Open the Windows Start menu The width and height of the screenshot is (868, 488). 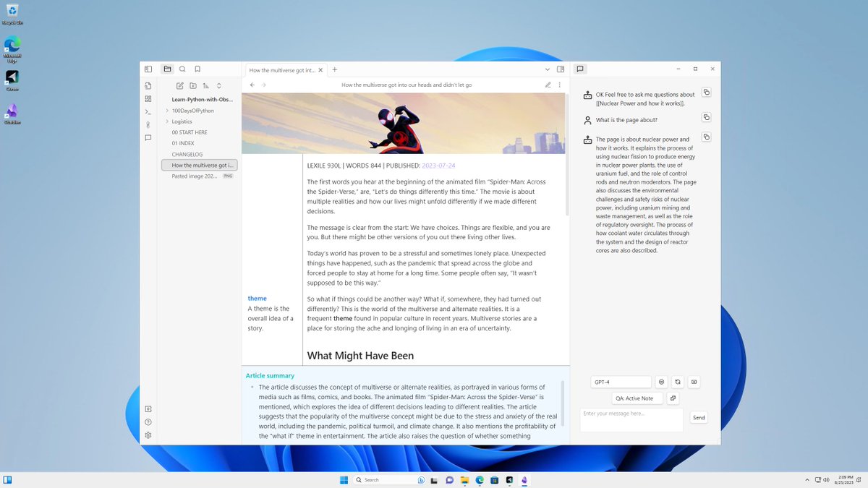click(x=344, y=480)
